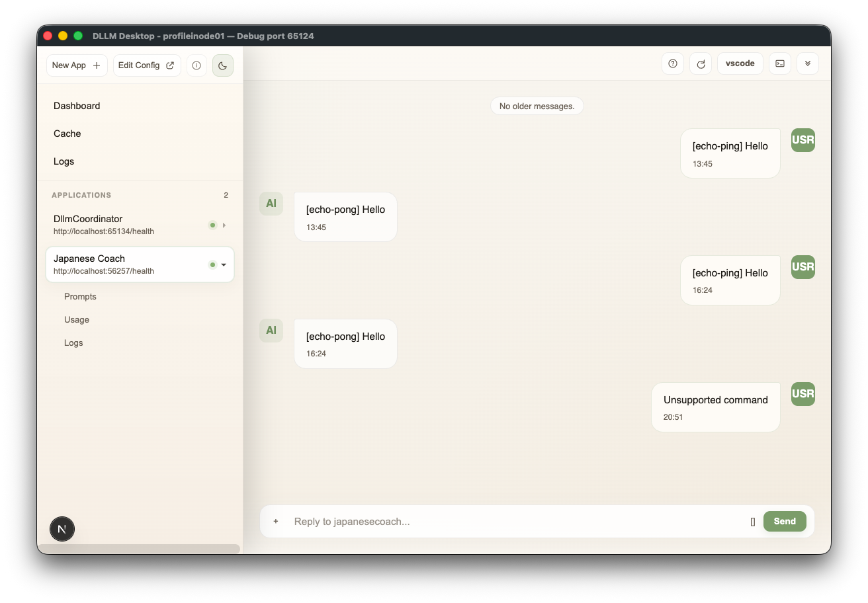Click the applications count 2
868x603 pixels.
pyautogui.click(x=226, y=195)
